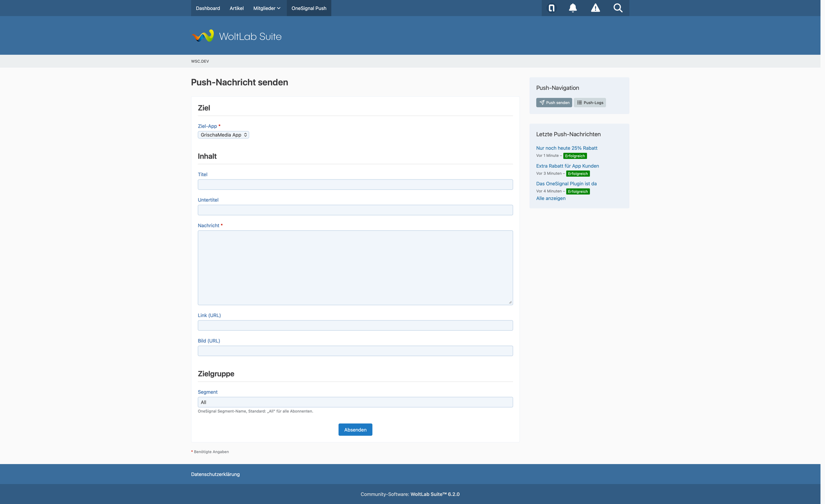
Task: Click into the Nachricht text area
Action: (x=355, y=268)
